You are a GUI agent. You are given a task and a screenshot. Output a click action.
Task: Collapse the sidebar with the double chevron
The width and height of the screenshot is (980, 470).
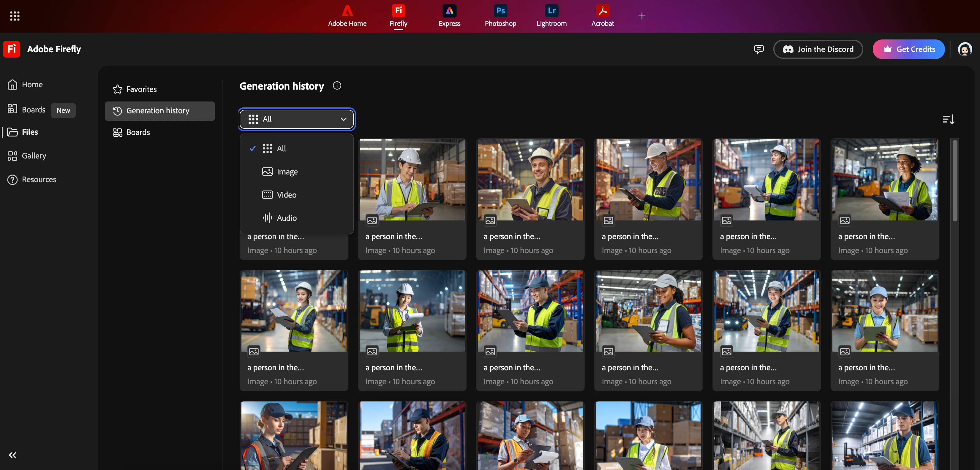pyautogui.click(x=12, y=455)
